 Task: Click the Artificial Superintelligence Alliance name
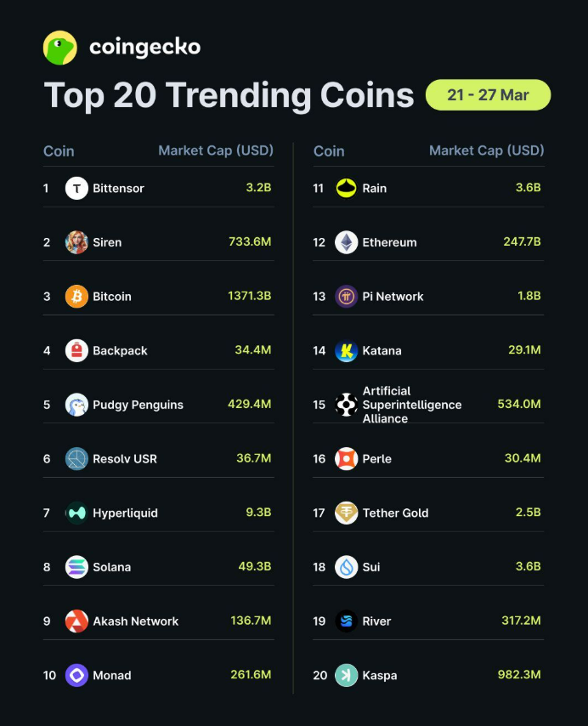[x=411, y=405]
